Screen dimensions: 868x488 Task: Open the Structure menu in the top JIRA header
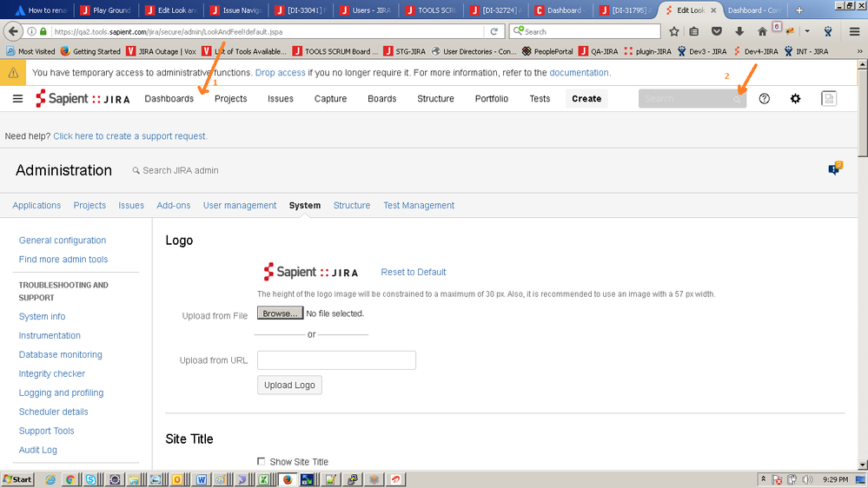pos(435,98)
